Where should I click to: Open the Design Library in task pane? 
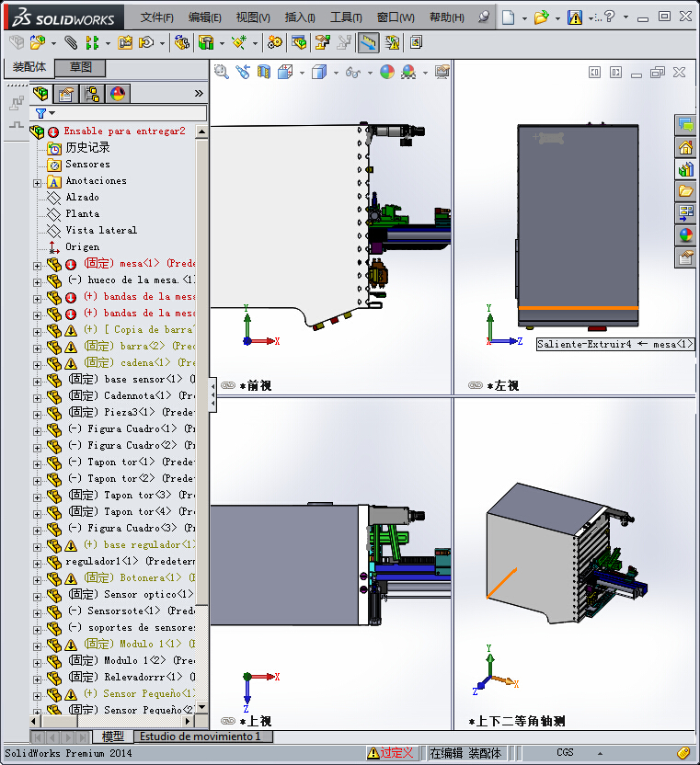(685, 169)
